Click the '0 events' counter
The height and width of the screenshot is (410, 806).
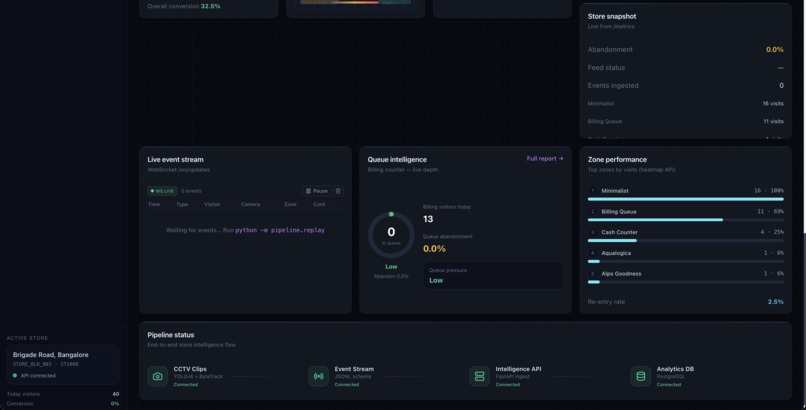(191, 191)
